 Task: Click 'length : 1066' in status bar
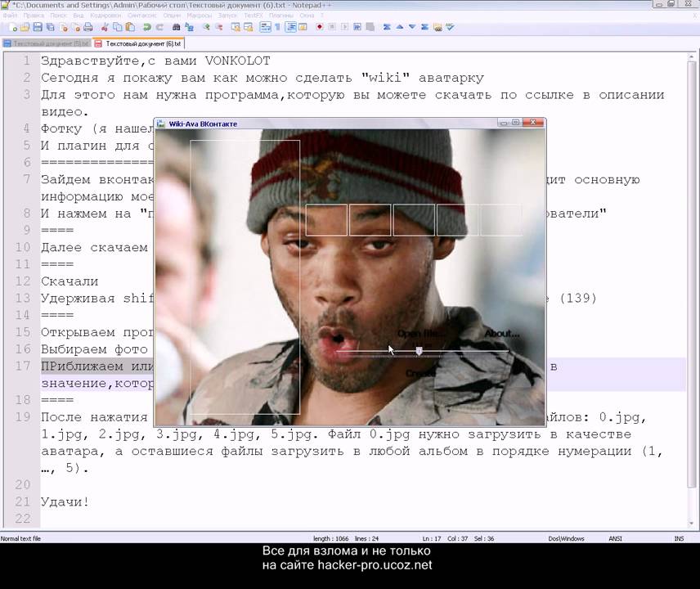tap(331, 538)
